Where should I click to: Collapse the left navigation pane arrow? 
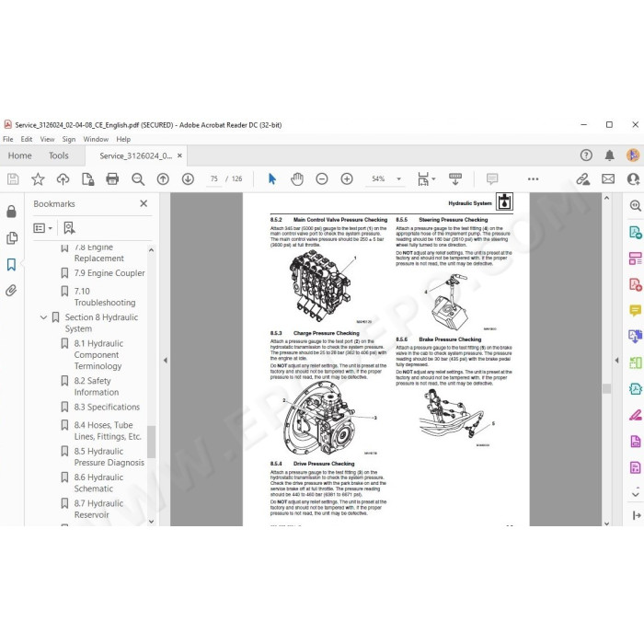click(165, 361)
